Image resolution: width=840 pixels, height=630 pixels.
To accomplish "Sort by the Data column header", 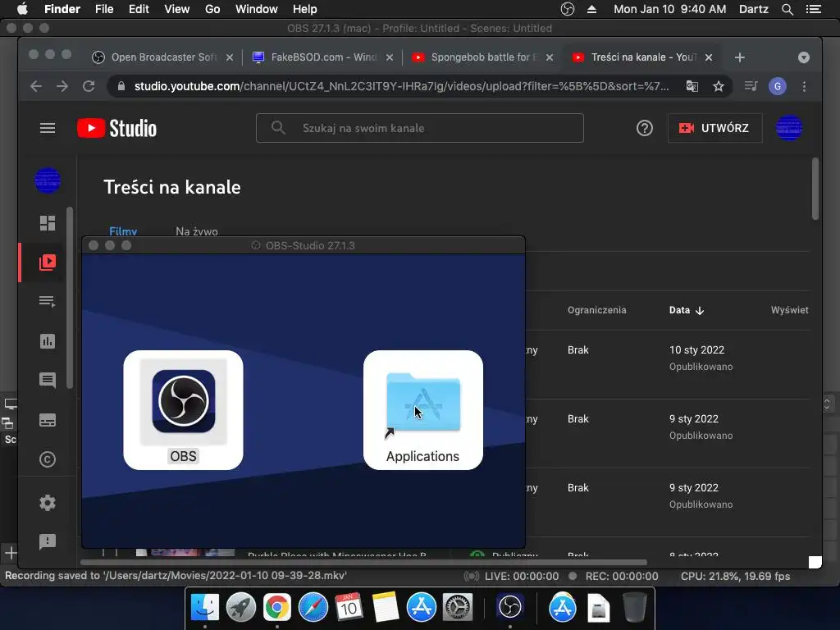I will [687, 310].
